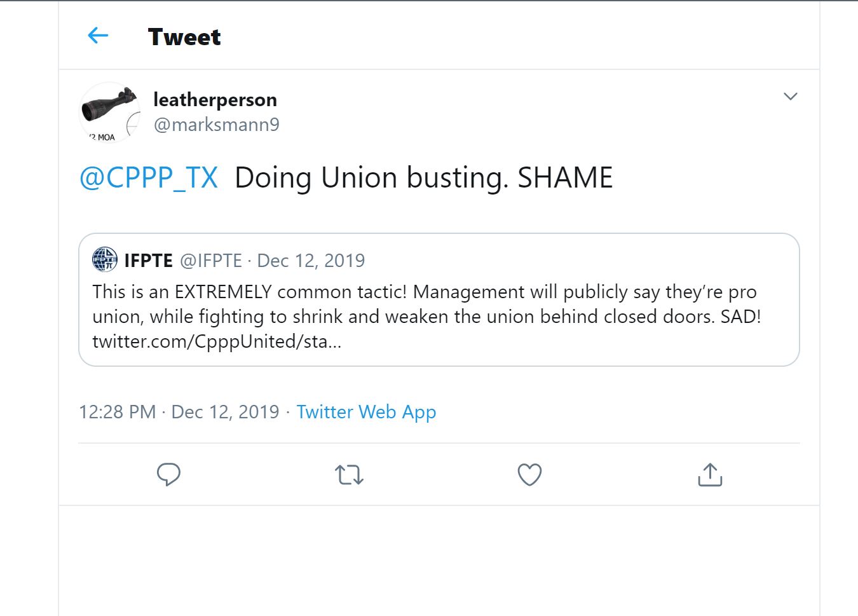Expand the tweet options chevron

point(790,97)
